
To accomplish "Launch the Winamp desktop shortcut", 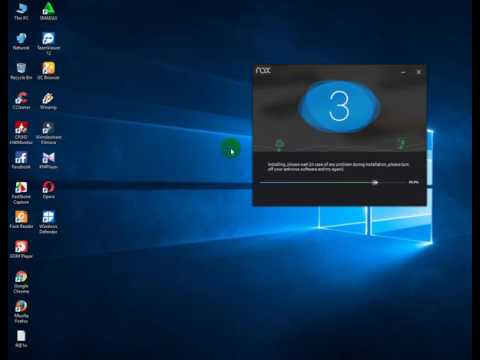I will pos(49,101).
